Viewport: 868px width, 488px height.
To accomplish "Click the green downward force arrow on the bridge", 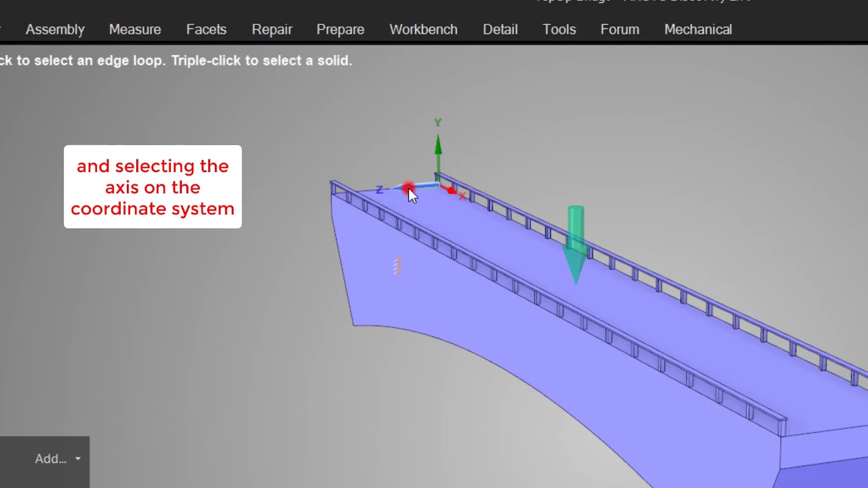I will click(575, 245).
